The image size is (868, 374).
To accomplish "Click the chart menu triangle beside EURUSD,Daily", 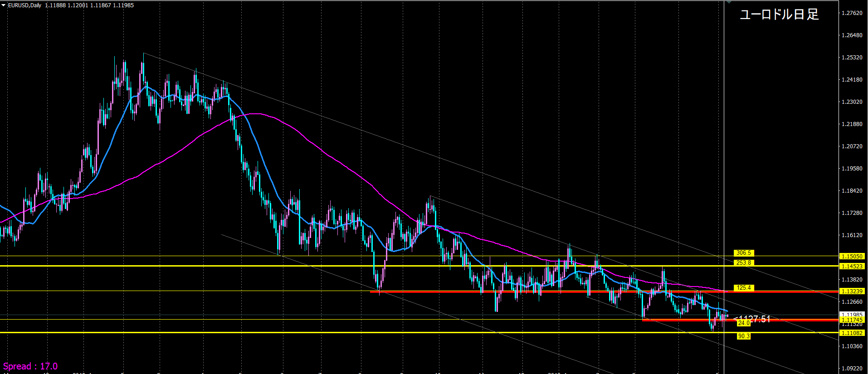I will click(x=4, y=5).
